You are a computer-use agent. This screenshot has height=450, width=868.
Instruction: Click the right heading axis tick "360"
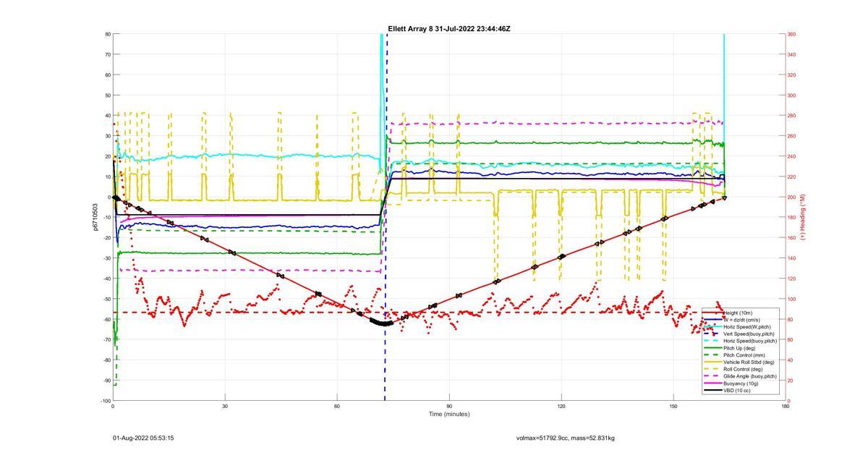(x=791, y=34)
